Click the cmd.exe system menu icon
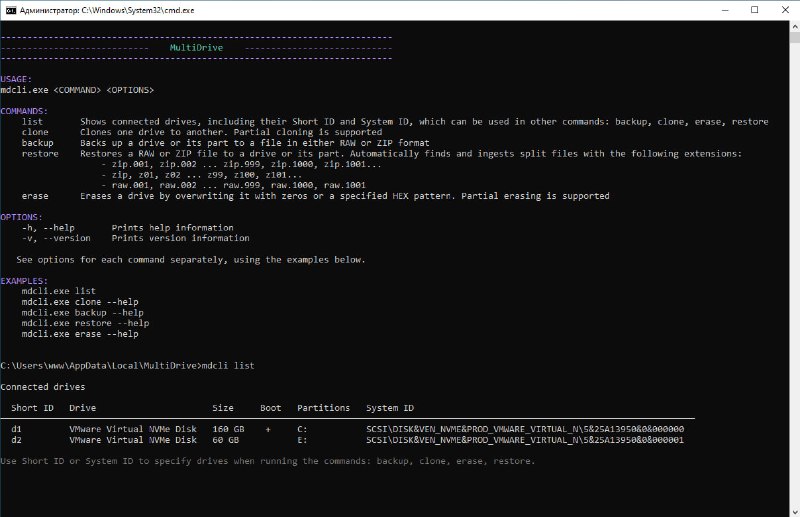This screenshot has width=800, height=517. coord(11,10)
